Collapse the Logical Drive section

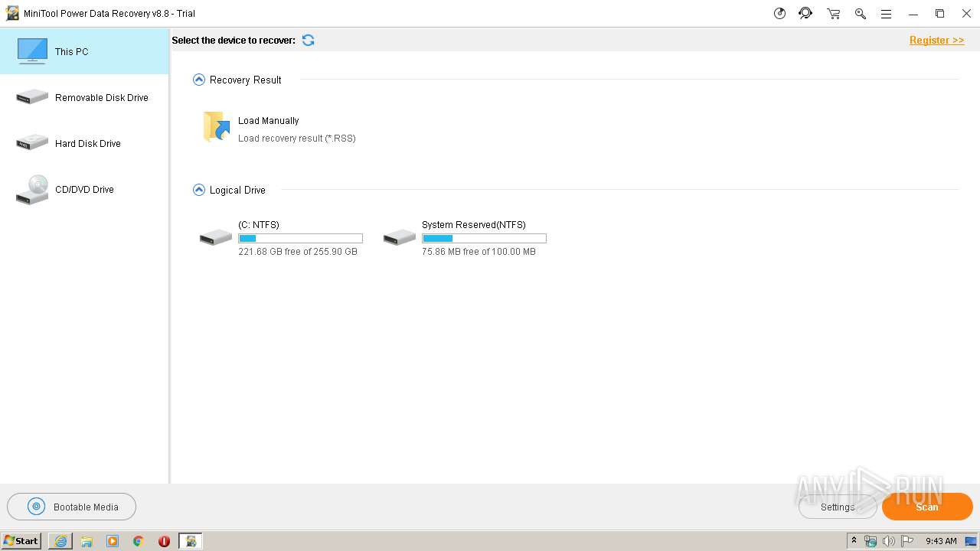point(199,190)
